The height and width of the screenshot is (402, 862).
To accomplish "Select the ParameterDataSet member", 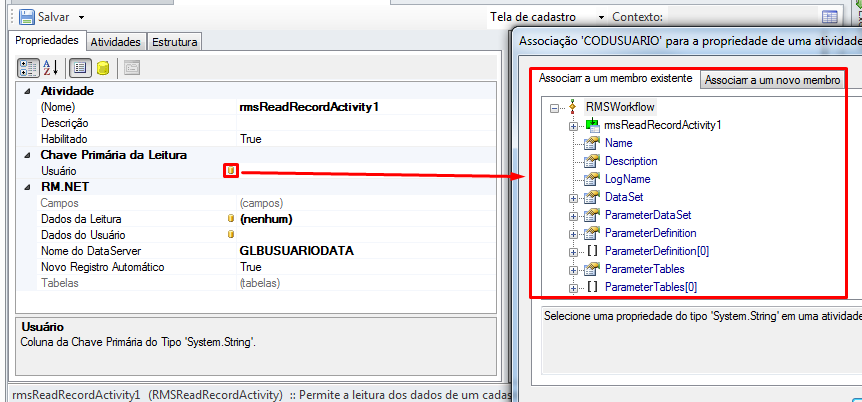I will 648,214.
